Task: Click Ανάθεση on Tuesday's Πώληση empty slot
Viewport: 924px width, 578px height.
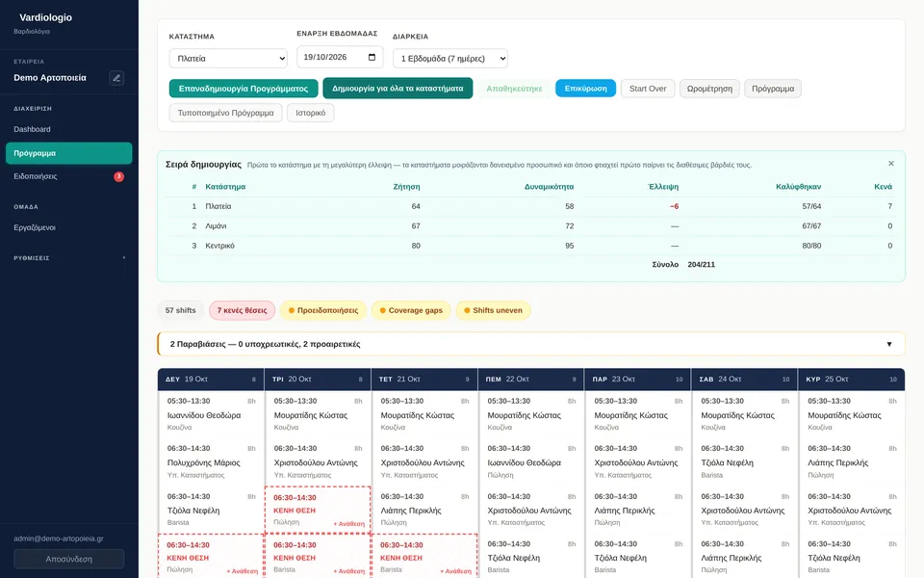Action: (348, 524)
